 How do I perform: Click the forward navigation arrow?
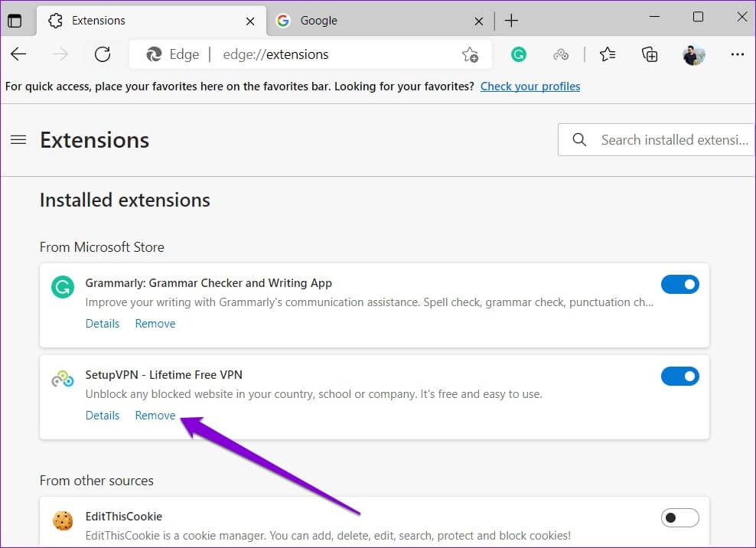[x=60, y=54]
